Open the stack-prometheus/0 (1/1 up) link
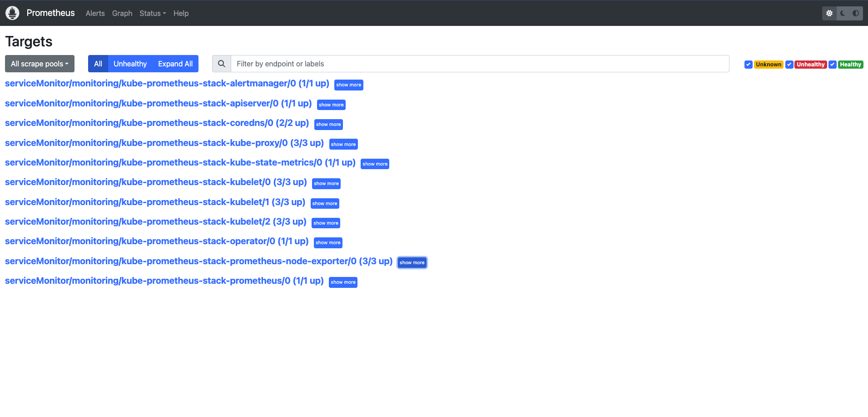This screenshot has height=417, width=868. pyautogui.click(x=164, y=281)
